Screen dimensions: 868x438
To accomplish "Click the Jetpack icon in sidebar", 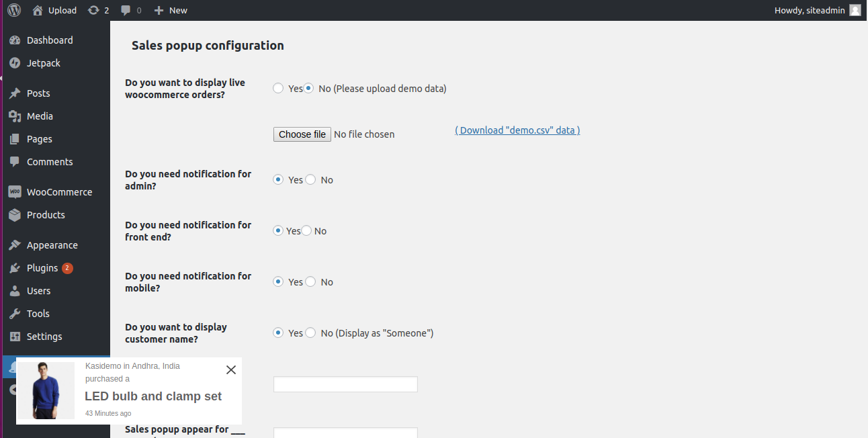I will [x=15, y=63].
